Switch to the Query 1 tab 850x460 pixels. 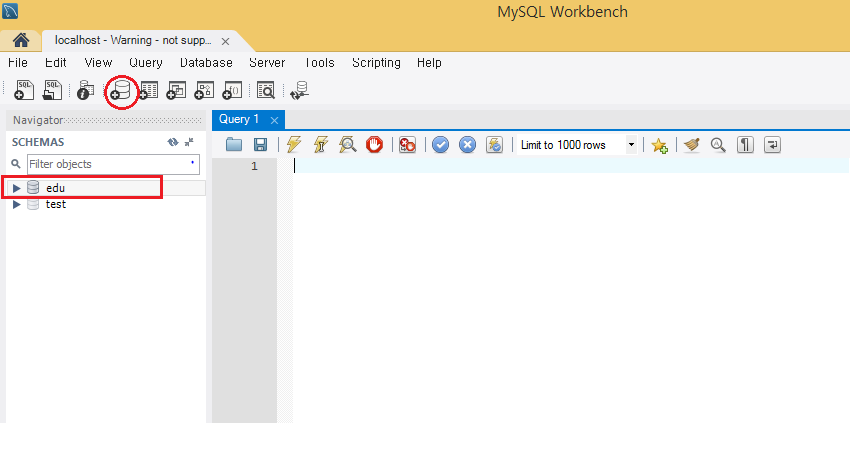[239, 119]
